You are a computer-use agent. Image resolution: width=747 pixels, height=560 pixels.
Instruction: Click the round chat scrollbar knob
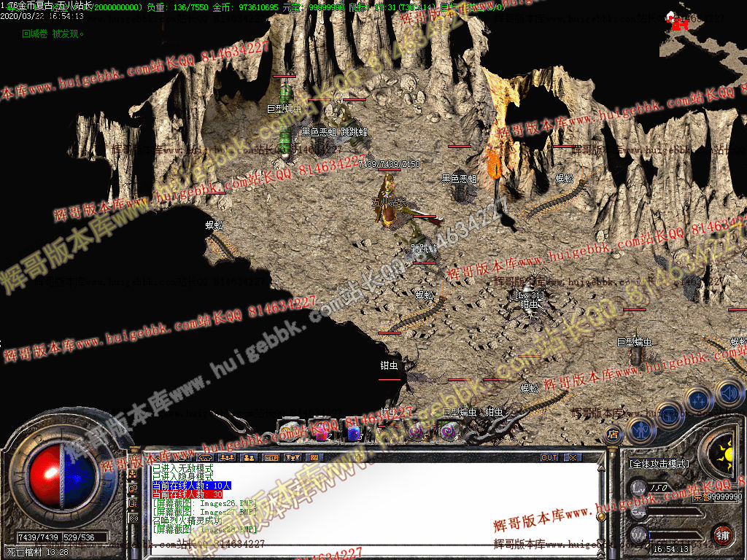tap(601, 516)
